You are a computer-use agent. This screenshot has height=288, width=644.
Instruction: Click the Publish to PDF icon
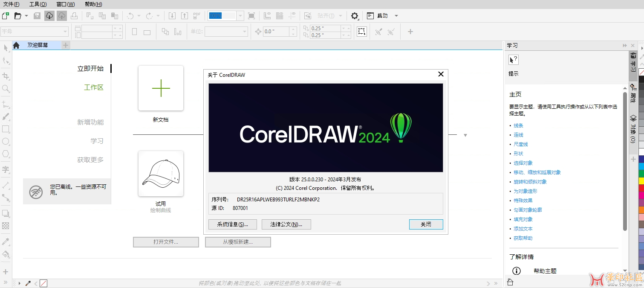click(x=196, y=16)
